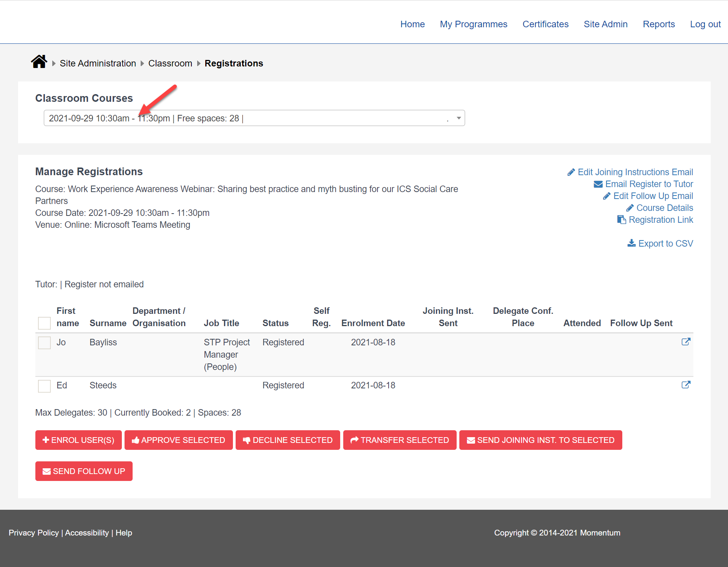Image resolution: width=728 pixels, height=567 pixels.
Task: Select the checkbox for Jo Bayliss
Action: [45, 343]
